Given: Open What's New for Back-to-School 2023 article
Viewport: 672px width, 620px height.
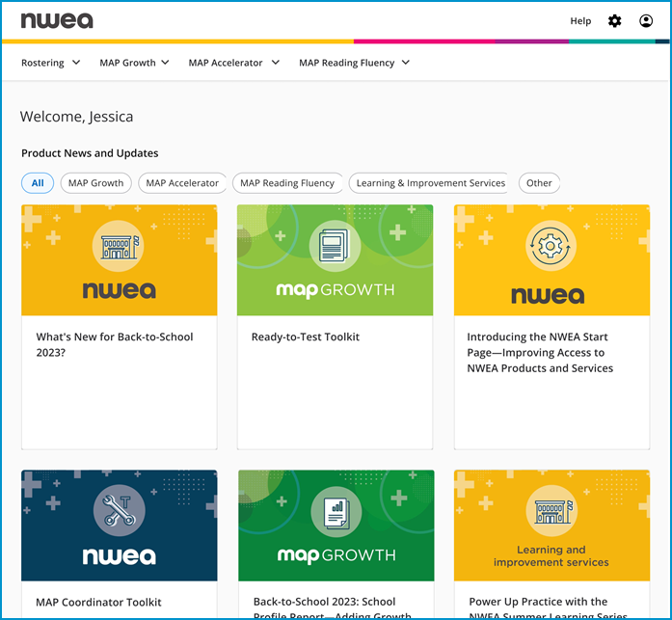Looking at the screenshot, I should [x=115, y=344].
